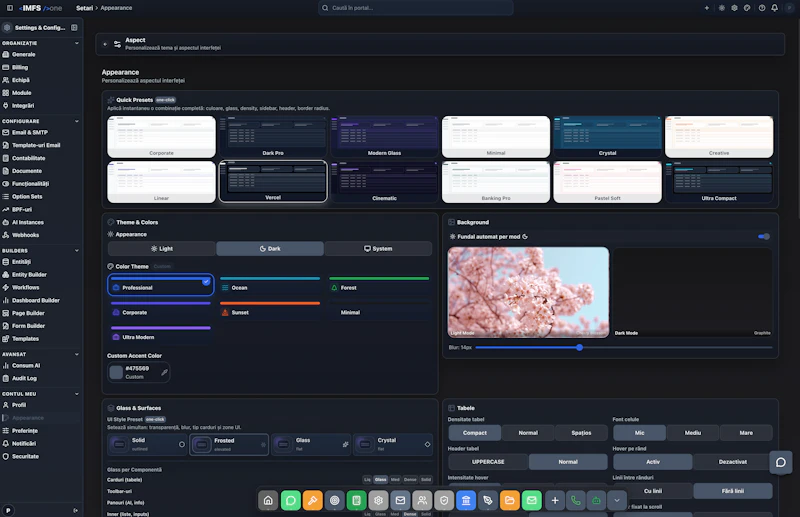Open the green chat bubble dock icon
Screen dimensions: 800x517
(x=290, y=501)
